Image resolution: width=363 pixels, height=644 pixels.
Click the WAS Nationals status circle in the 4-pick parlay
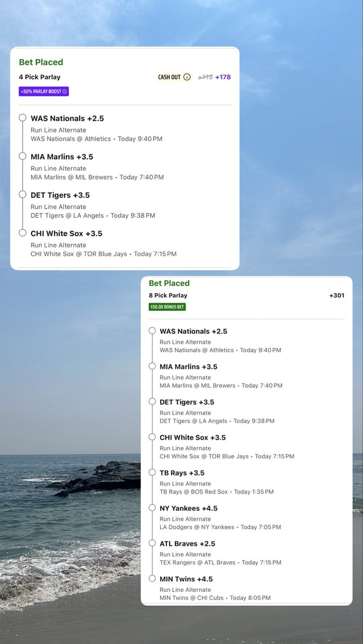click(x=23, y=118)
